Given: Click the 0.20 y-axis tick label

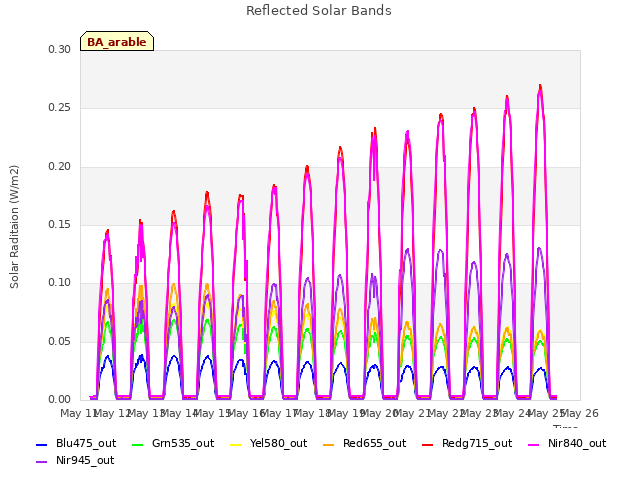Looking at the screenshot, I should pos(60,167).
